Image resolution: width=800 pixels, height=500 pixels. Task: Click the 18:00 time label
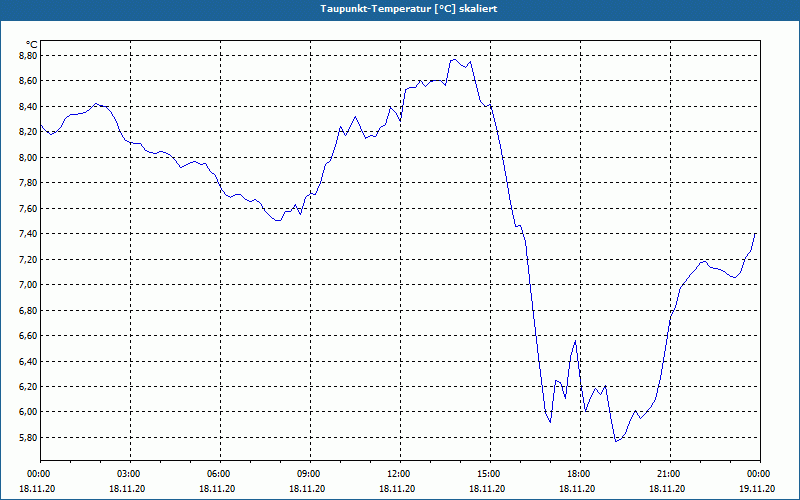[x=580, y=474]
